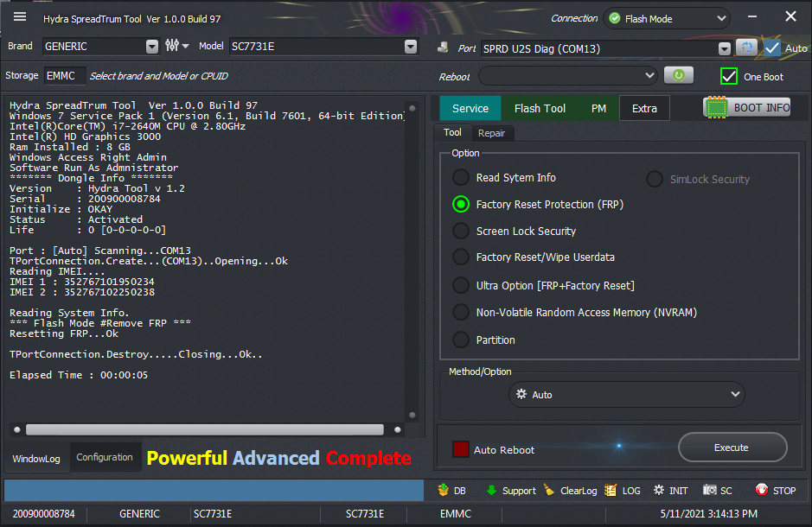
Task: Click the vertical log scrollbar top handle
Action: tap(412, 108)
